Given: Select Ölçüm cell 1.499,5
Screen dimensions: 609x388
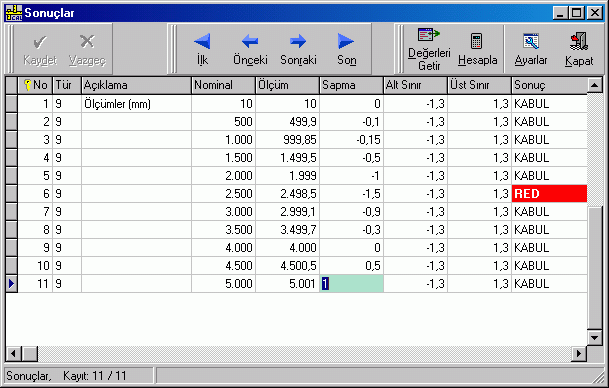Looking at the screenshot, I should click(287, 158).
